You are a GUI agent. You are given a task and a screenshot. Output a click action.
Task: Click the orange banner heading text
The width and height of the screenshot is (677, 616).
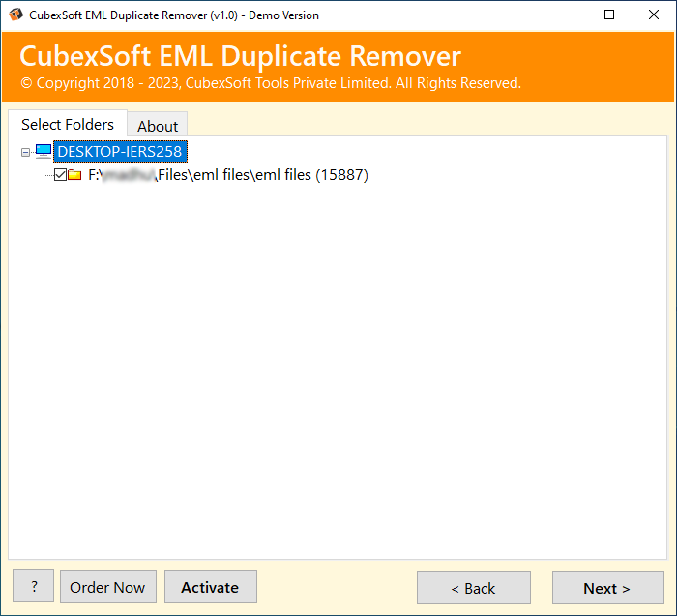pos(240,56)
